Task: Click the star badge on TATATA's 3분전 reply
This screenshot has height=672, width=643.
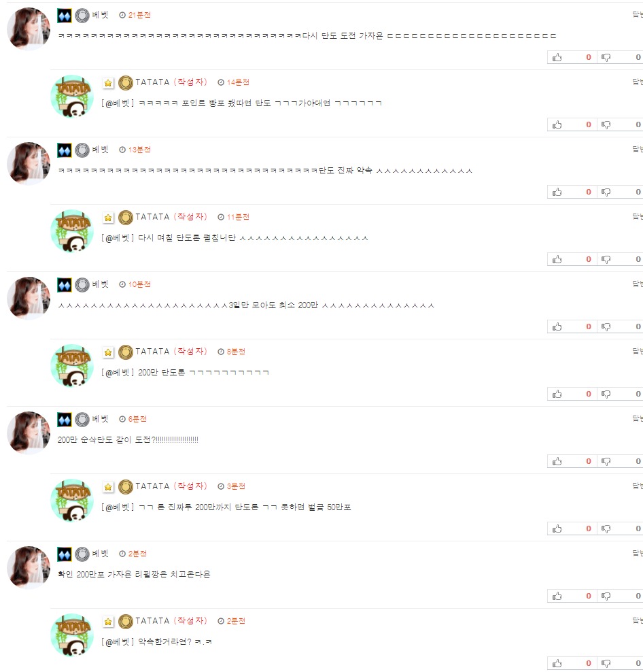Action: coord(108,487)
